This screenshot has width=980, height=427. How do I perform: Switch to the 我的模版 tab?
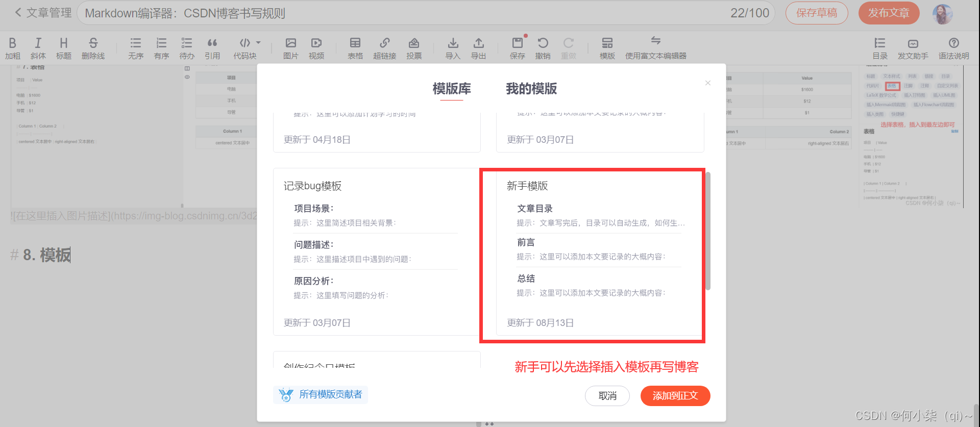pos(531,89)
